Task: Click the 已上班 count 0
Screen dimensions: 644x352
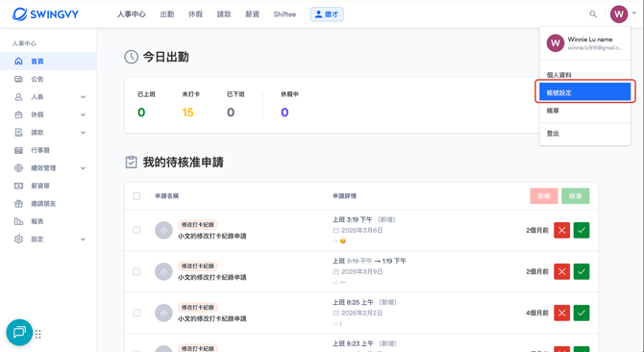Action: point(141,113)
